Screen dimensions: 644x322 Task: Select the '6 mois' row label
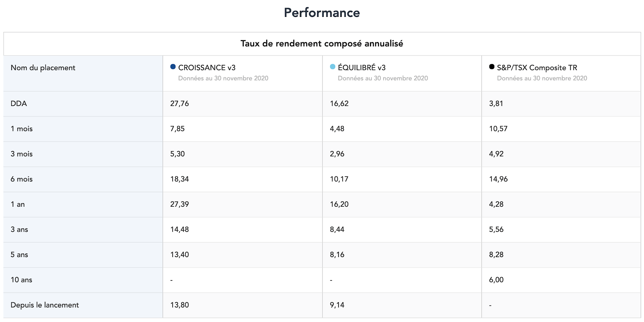click(x=22, y=179)
